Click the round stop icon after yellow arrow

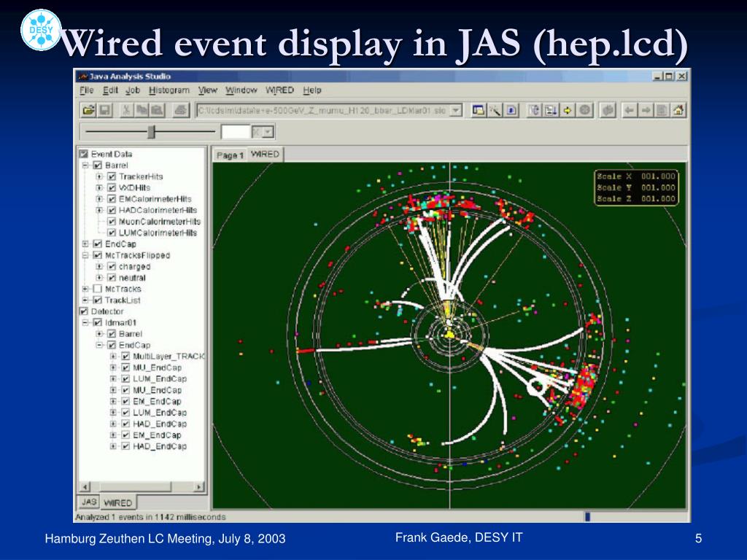(584, 111)
